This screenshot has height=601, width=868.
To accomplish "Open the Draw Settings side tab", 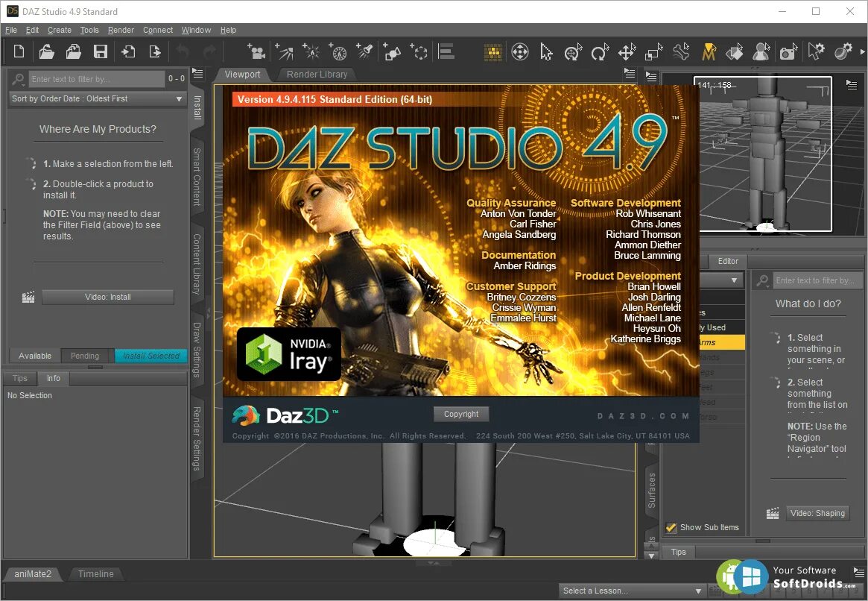I will (x=197, y=350).
